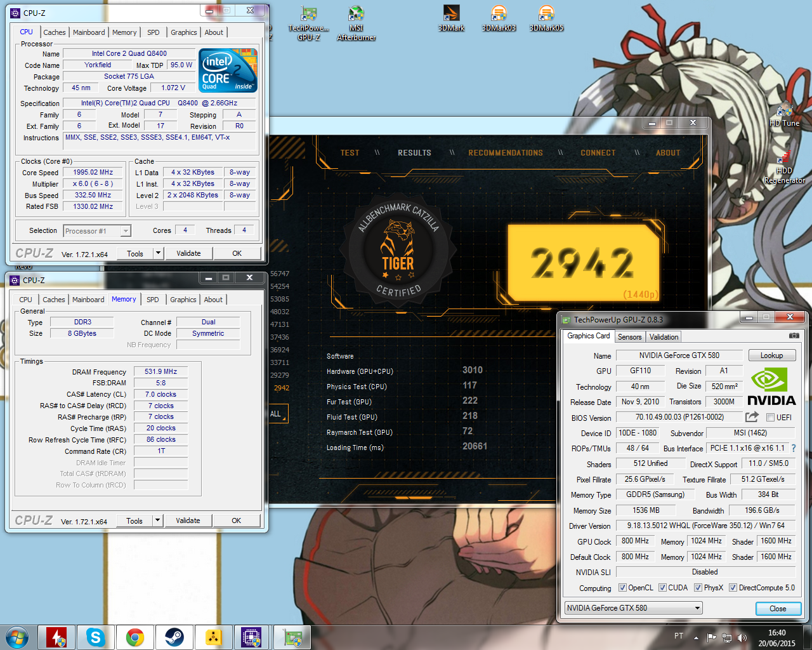
Task: Open RECOMMENDATIONS in Catzilla menu
Action: [506, 153]
